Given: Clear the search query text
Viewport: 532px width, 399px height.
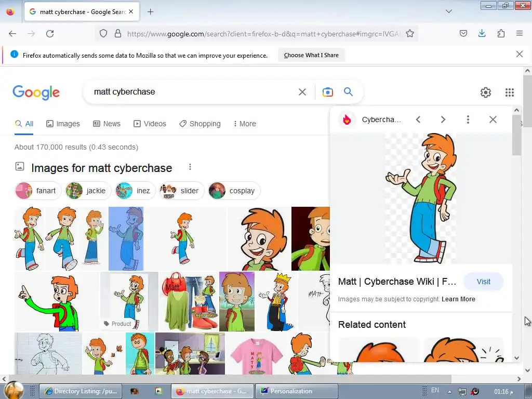Looking at the screenshot, I should click(x=302, y=92).
